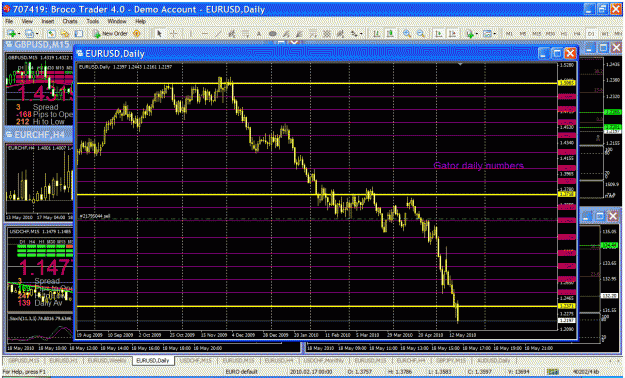This screenshot has width=625, height=378.
Task: Open the Profiles toolbar icon
Action: (29, 34)
